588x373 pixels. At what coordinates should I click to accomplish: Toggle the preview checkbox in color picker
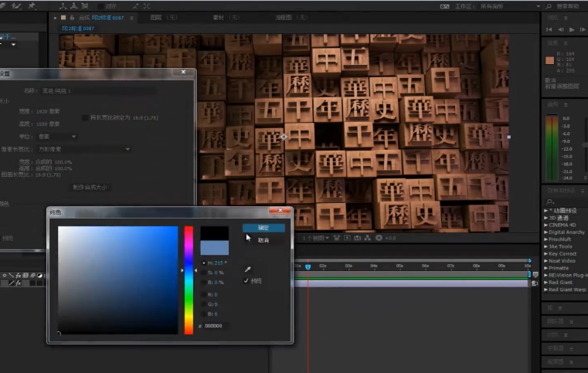click(246, 281)
